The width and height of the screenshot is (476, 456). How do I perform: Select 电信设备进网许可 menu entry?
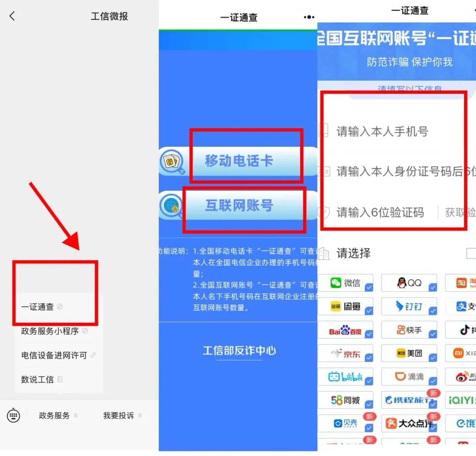(58, 355)
